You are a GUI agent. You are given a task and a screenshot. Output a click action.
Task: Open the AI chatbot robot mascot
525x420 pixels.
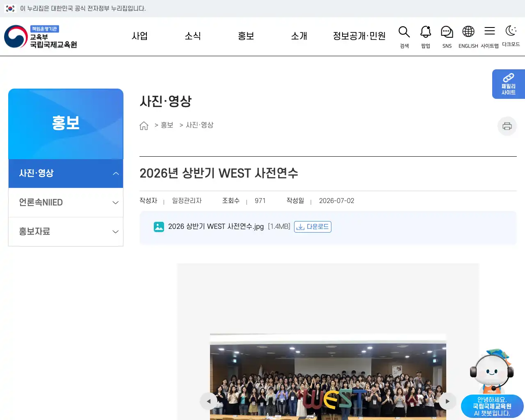click(x=492, y=370)
